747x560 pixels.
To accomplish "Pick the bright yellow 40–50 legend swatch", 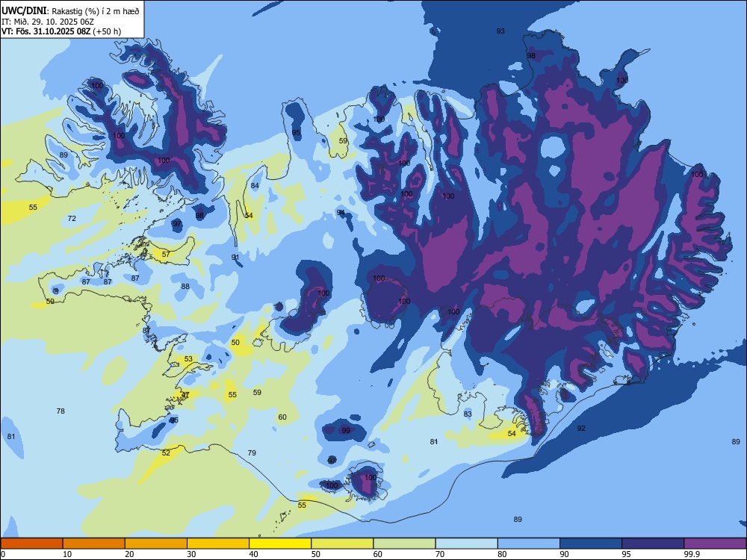I will [x=280, y=544].
